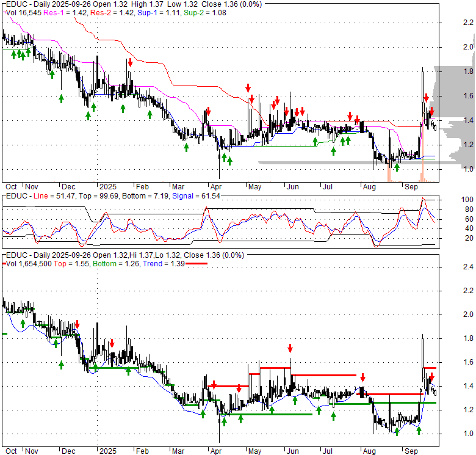Click the '1.0' price label on top chart axis

[468, 169]
